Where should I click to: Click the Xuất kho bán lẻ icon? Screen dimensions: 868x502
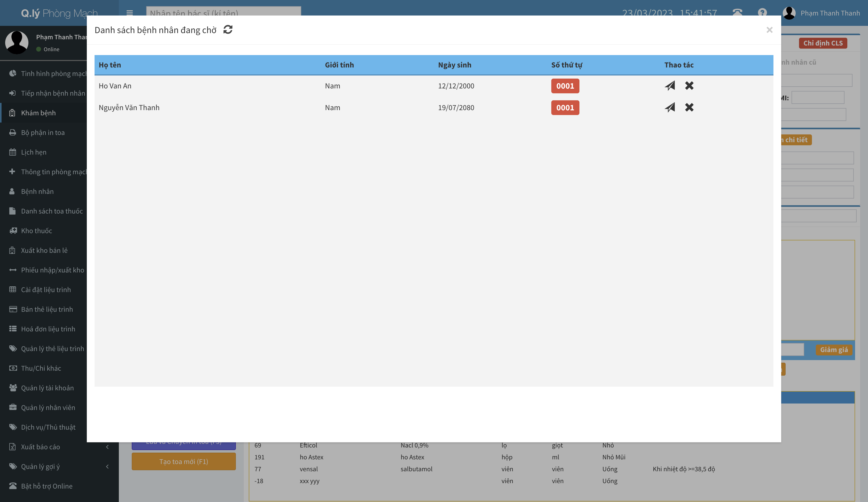coord(12,250)
